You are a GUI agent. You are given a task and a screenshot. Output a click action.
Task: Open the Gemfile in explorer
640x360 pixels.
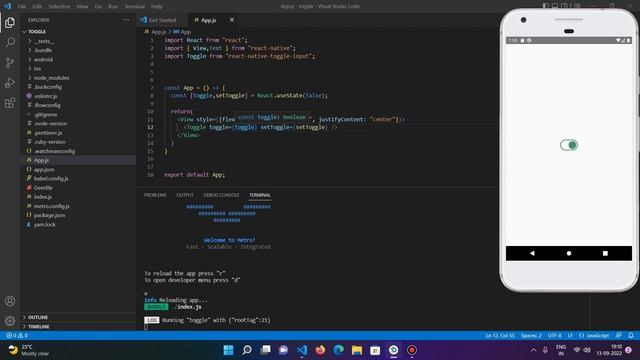43,188
